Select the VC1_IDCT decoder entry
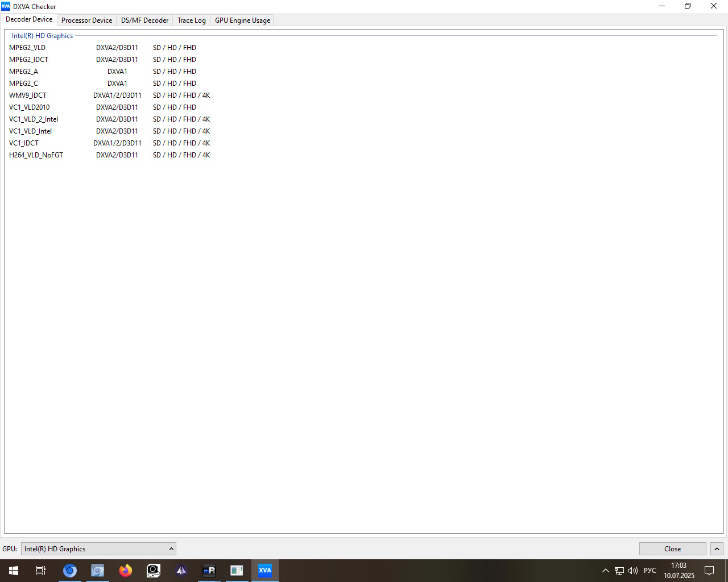Image resolution: width=728 pixels, height=582 pixels. click(24, 143)
